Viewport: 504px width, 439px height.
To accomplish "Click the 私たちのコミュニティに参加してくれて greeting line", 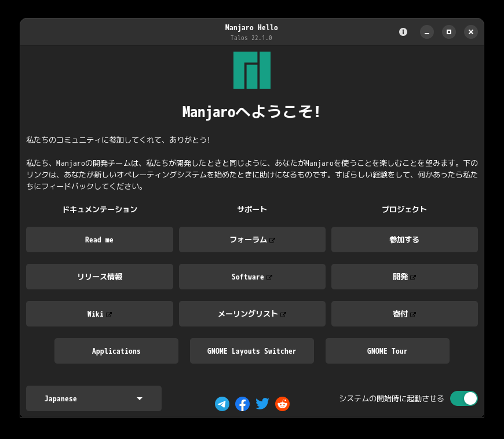I will pos(118,140).
